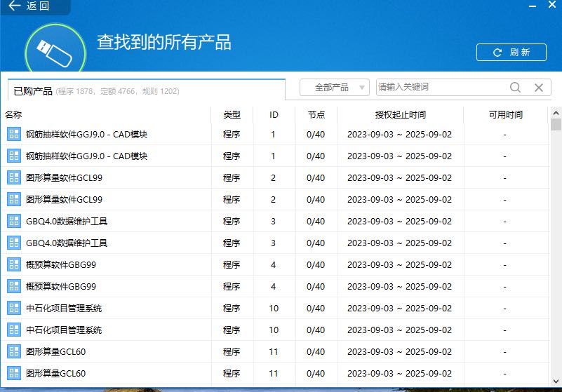Image resolution: width=562 pixels, height=392 pixels.
Task: Sort by the ID column header
Action: (x=274, y=115)
